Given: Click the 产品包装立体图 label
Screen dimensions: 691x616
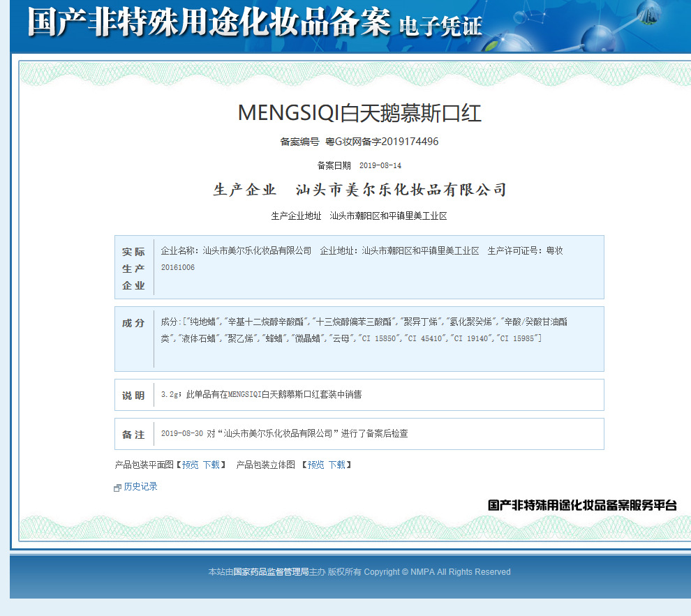Looking at the screenshot, I should tap(266, 465).
